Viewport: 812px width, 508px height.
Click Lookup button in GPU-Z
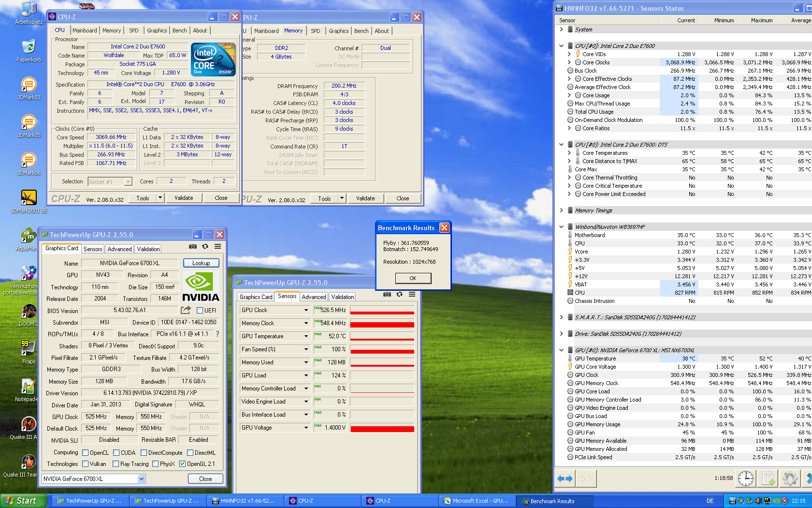tap(201, 263)
